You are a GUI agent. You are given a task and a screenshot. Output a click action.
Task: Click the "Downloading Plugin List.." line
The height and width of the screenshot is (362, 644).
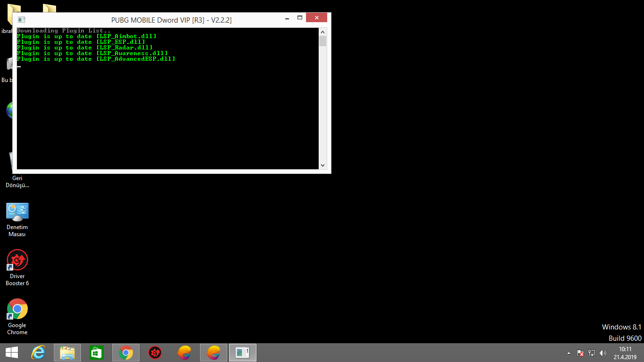pos(64,31)
